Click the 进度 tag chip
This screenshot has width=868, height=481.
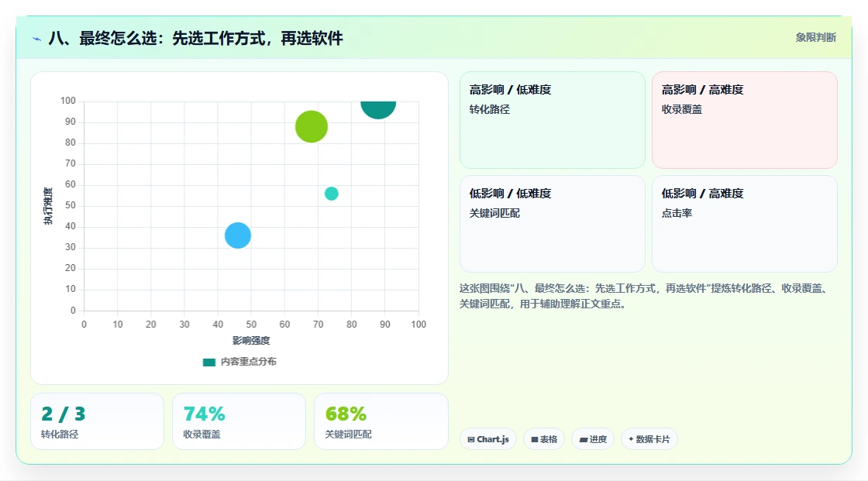pos(593,439)
